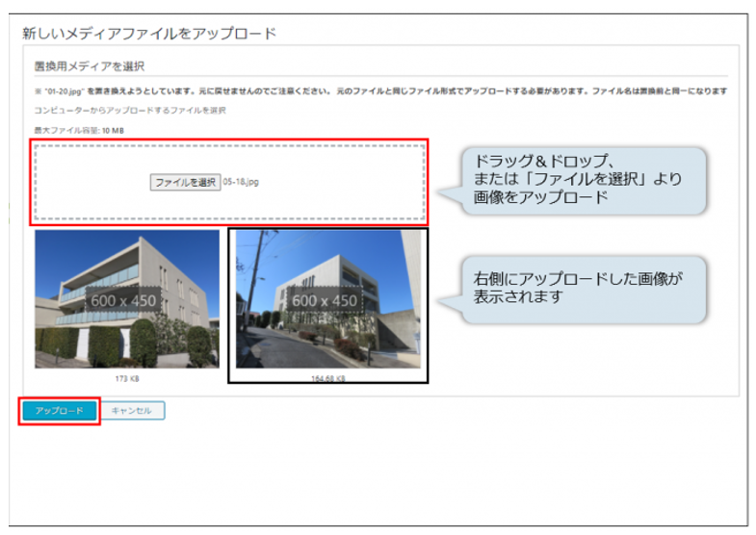Click the 置換用メディアを選択 section heading
The height and width of the screenshot is (535, 756).
(89, 66)
